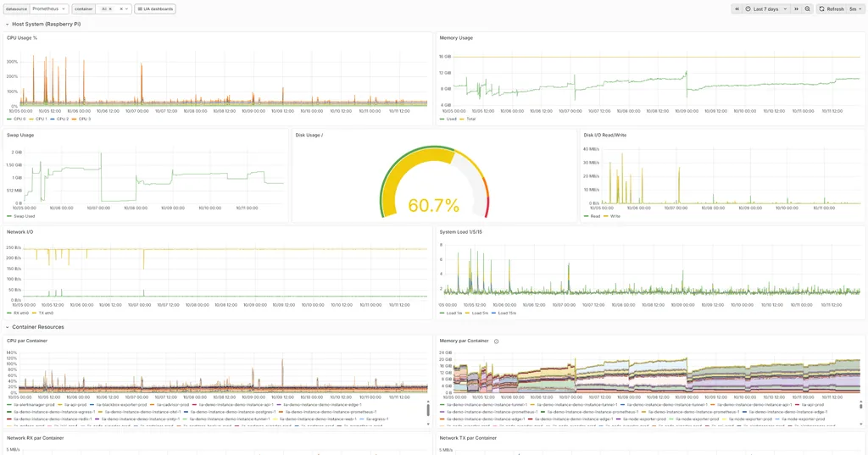Screen dimensions: 868x455
Task: Open the 'Disk Usage /' panel title
Action: 309,135
